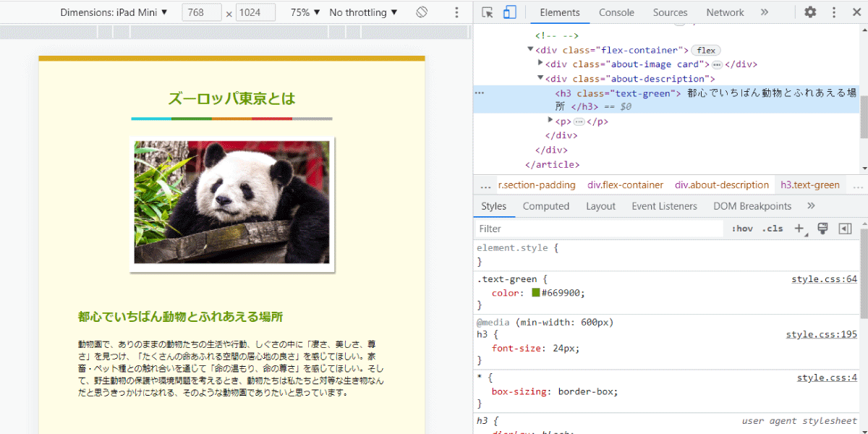Open the Event Listeners tab
The width and height of the screenshot is (868, 434).
click(664, 206)
